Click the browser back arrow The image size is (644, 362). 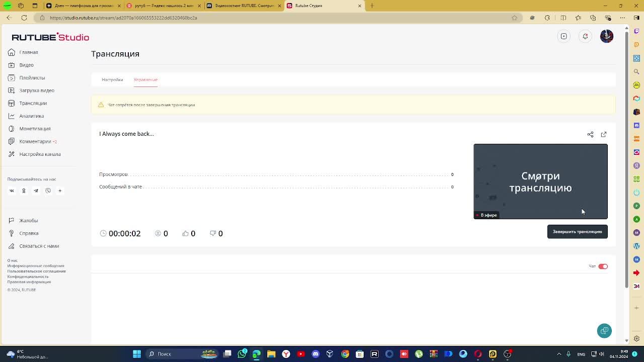pyautogui.click(x=9, y=18)
